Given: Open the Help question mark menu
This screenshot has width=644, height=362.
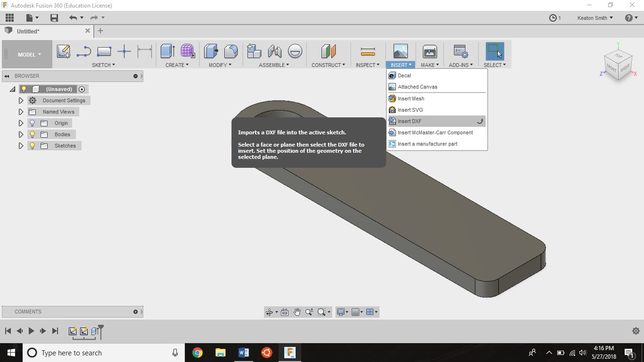Looking at the screenshot, I should point(631,18).
